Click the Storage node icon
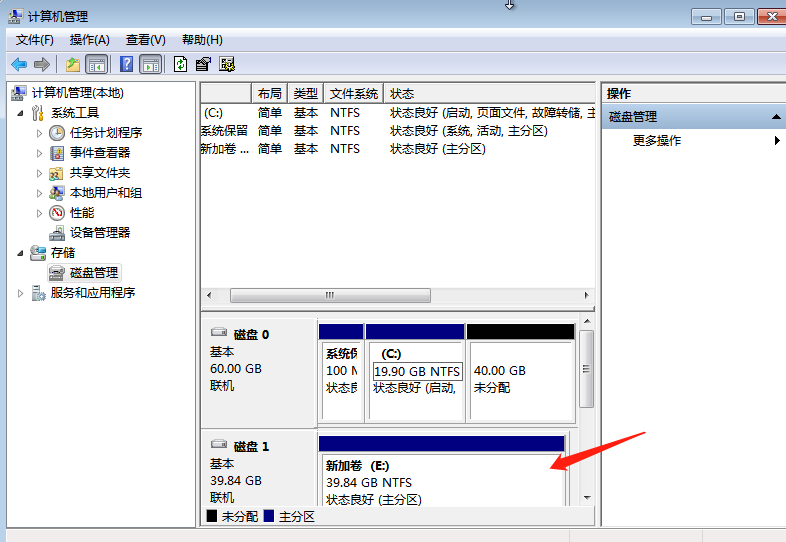The height and width of the screenshot is (542, 786). pyautogui.click(x=38, y=253)
